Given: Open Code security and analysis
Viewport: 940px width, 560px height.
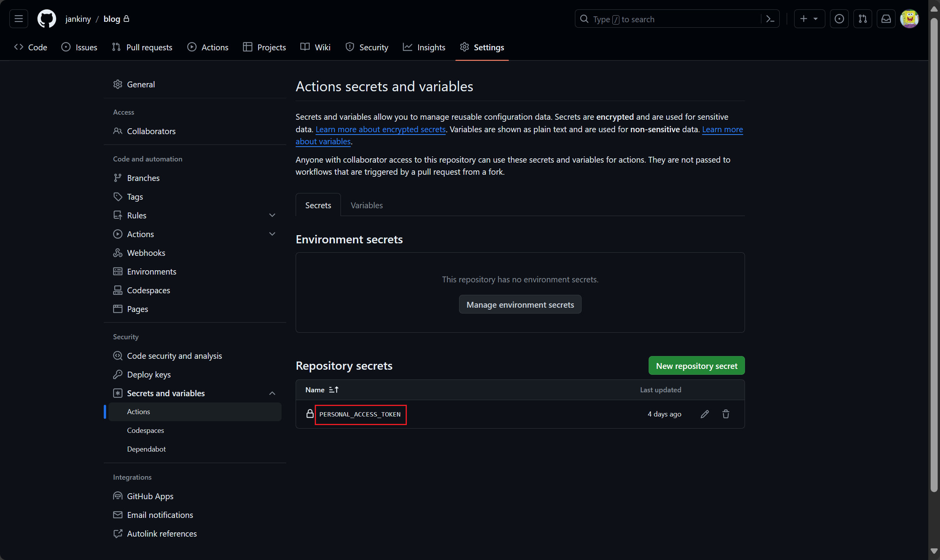Looking at the screenshot, I should pos(195,356).
